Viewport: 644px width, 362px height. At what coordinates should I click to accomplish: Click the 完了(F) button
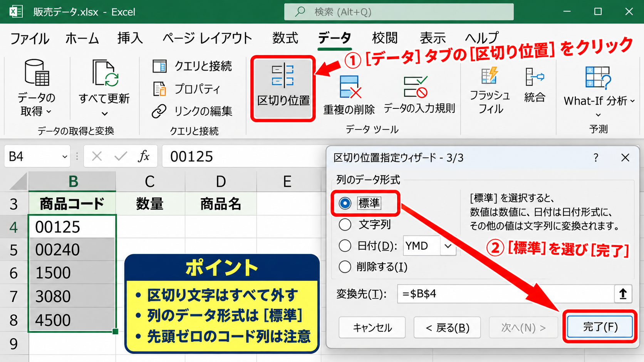(600, 327)
